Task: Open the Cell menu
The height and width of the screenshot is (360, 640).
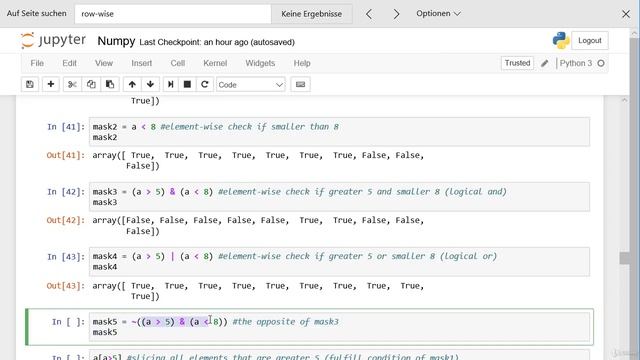Action: pyautogui.click(x=178, y=63)
